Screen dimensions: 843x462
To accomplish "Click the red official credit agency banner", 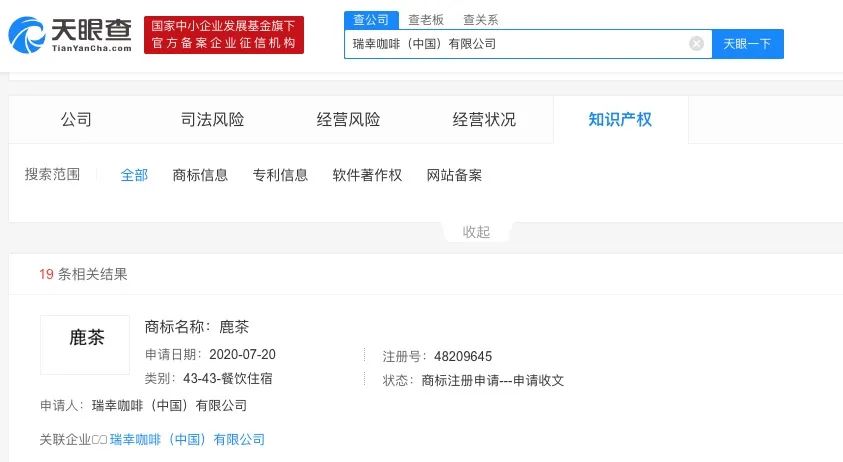I will tap(224, 35).
